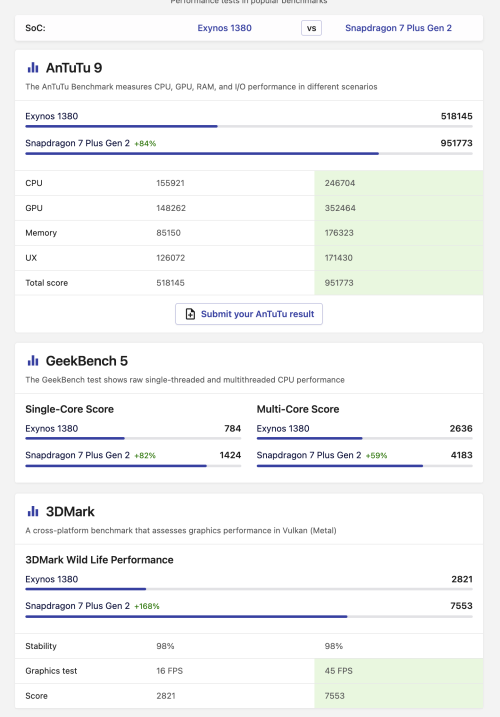
Task: Click the GeekBench 5 bar chart icon
Action: [x=33, y=361]
